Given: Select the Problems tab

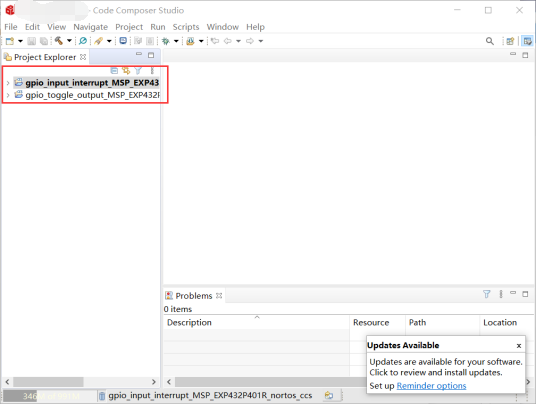Looking at the screenshot, I should (x=193, y=296).
